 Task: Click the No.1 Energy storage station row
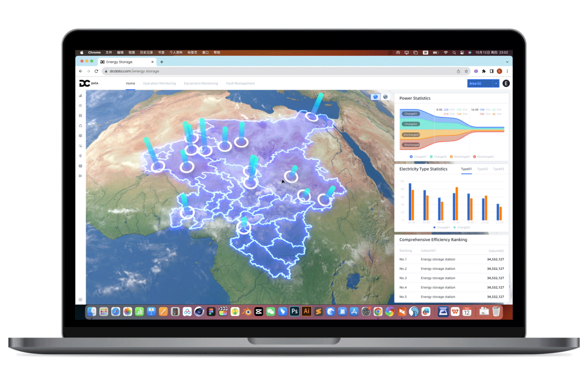point(451,259)
